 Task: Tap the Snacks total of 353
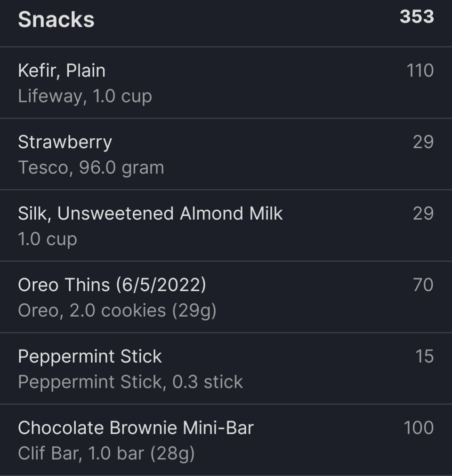[417, 16]
